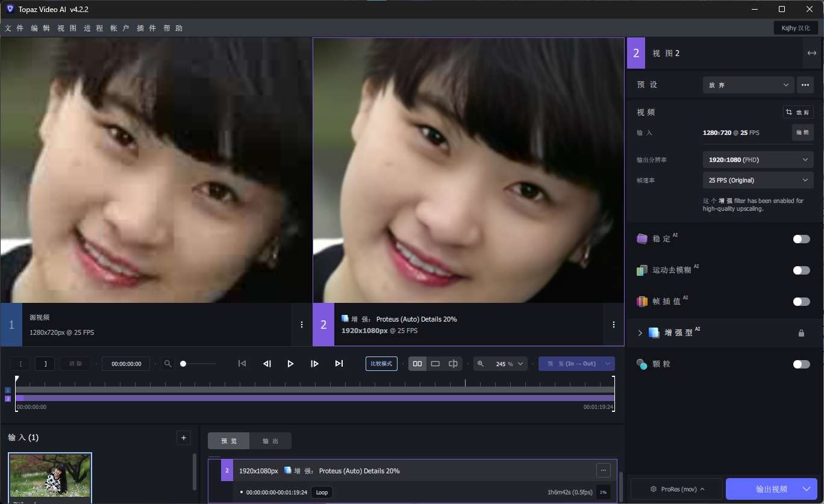The width and height of the screenshot is (824, 504).
Task: Jump to the end of the clip
Action: coord(339,364)
